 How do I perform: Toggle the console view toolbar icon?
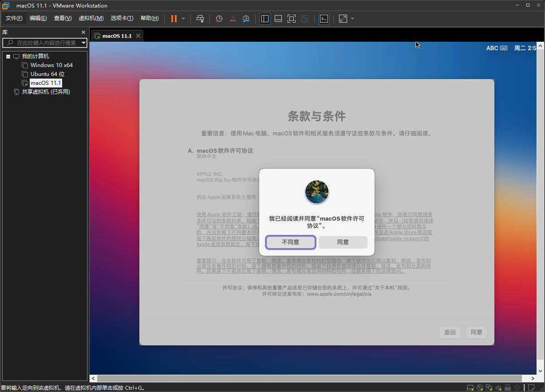[x=324, y=19]
